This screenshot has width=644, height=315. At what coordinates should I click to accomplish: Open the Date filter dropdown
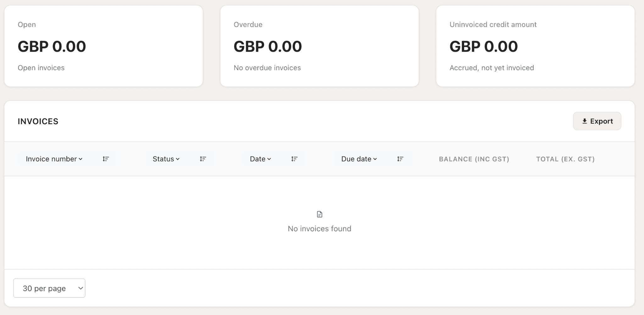click(260, 159)
